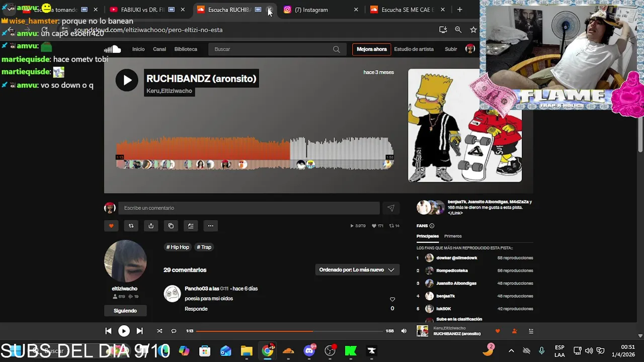This screenshot has width=644, height=362.
Task: Switch to the 'Escucha SE ME CAE' browser tab
Action: click(408, 10)
